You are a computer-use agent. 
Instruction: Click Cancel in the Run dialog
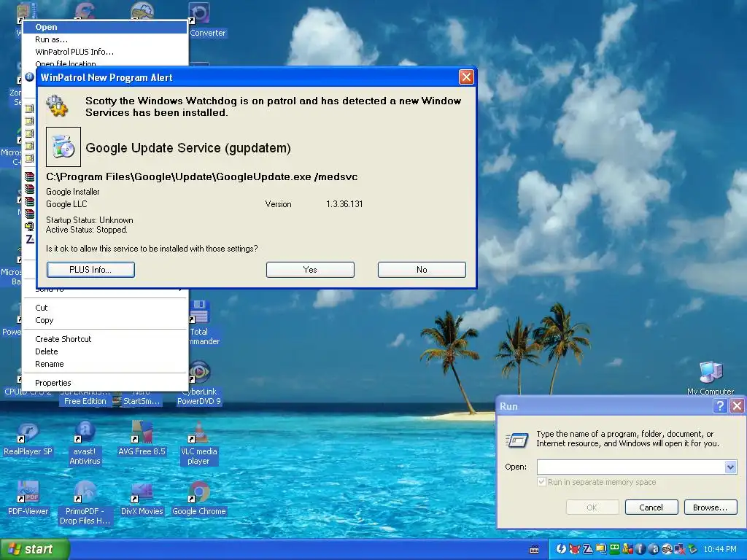coord(651,507)
